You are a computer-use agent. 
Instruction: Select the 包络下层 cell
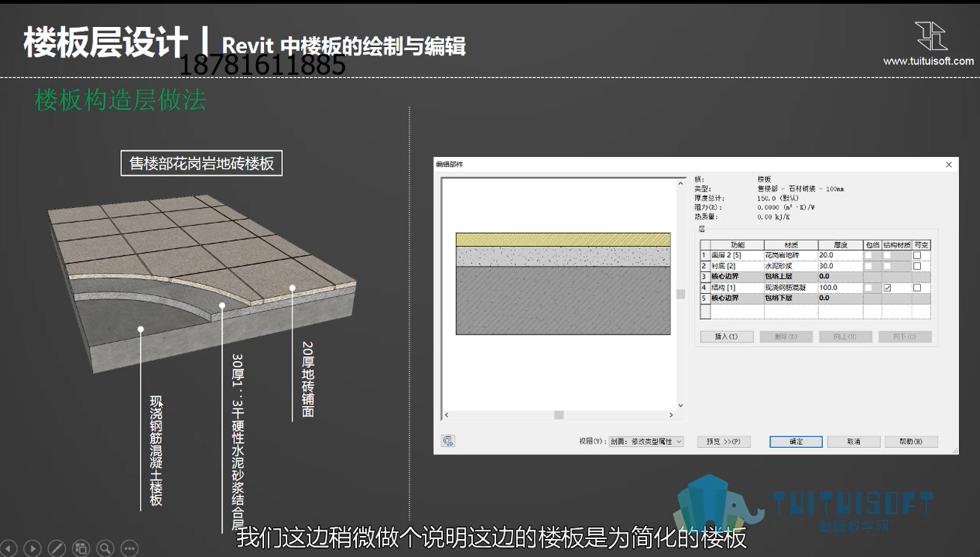[791, 298]
